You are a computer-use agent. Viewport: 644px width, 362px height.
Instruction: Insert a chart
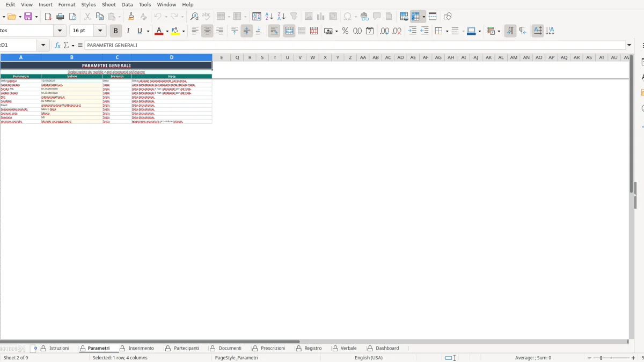[x=321, y=17]
